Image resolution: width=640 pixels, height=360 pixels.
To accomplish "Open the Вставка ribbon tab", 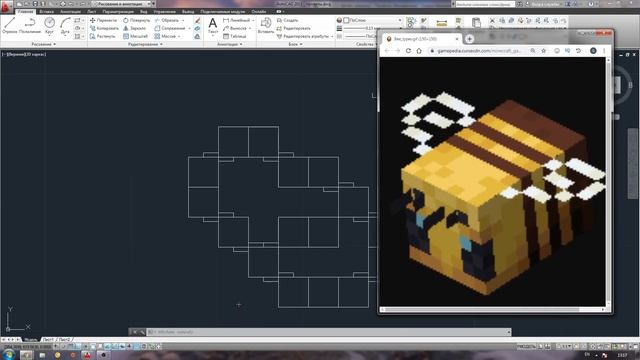I will click(47, 11).
